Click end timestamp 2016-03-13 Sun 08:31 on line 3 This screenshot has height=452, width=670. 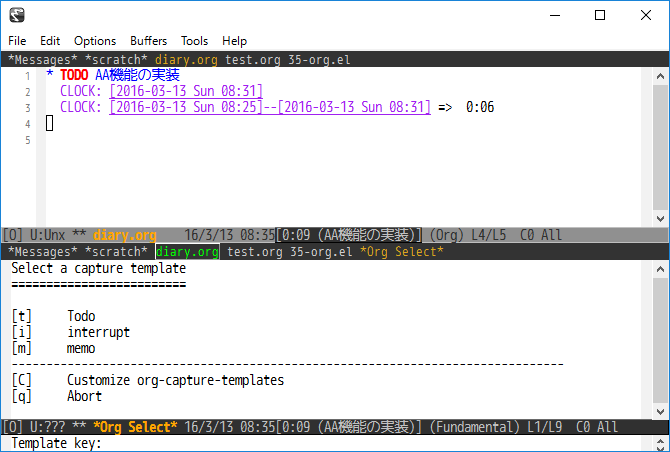pyautogui.click(x=354, y=107)
